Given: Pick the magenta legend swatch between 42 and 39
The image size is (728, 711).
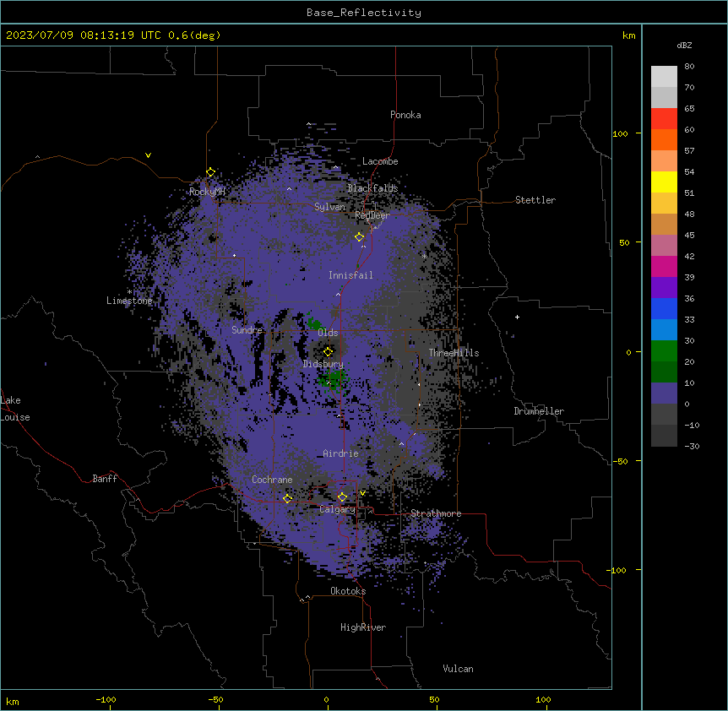Looking at the screenshot, I should [x=664, y=266].
